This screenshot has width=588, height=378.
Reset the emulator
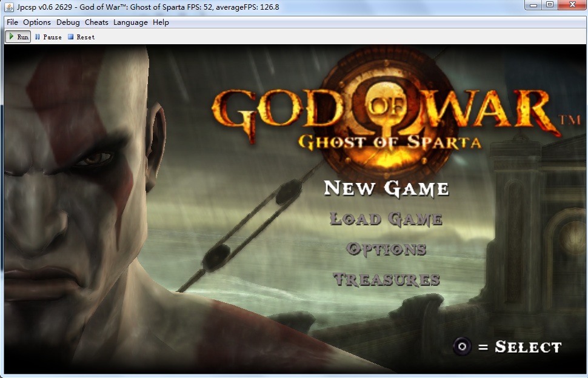(x=81, y=37)
